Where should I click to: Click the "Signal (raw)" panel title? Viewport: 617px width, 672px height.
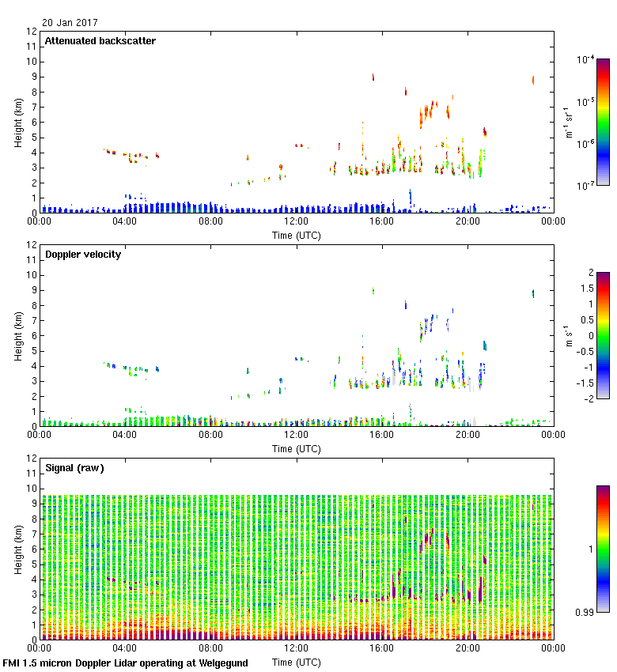tap(74, 468)
